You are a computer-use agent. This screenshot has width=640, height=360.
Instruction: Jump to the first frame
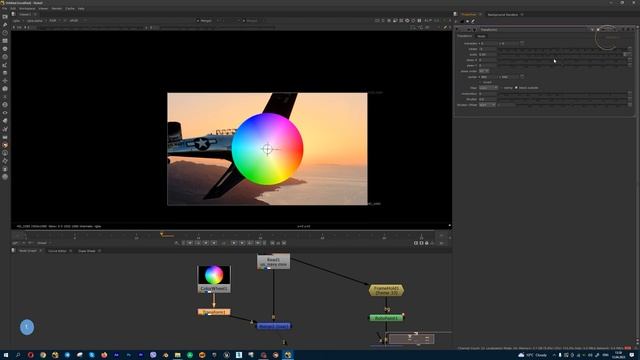point(190,243)
